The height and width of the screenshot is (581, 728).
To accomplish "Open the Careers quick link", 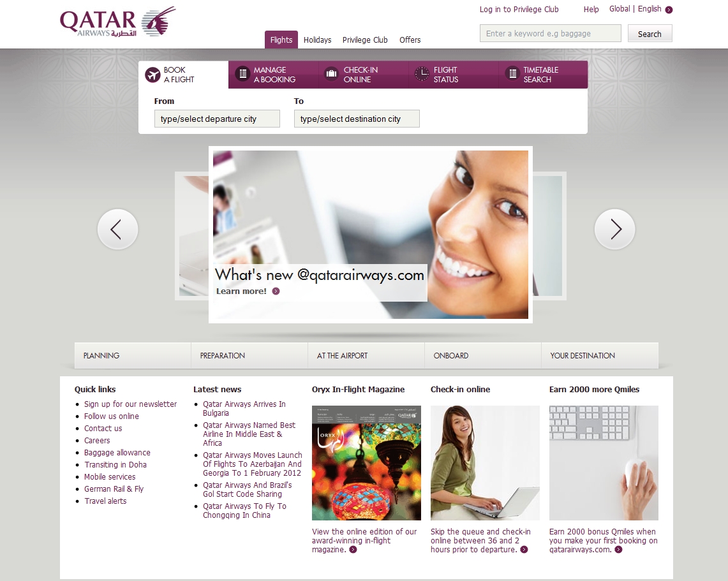I will pos(97,441).
